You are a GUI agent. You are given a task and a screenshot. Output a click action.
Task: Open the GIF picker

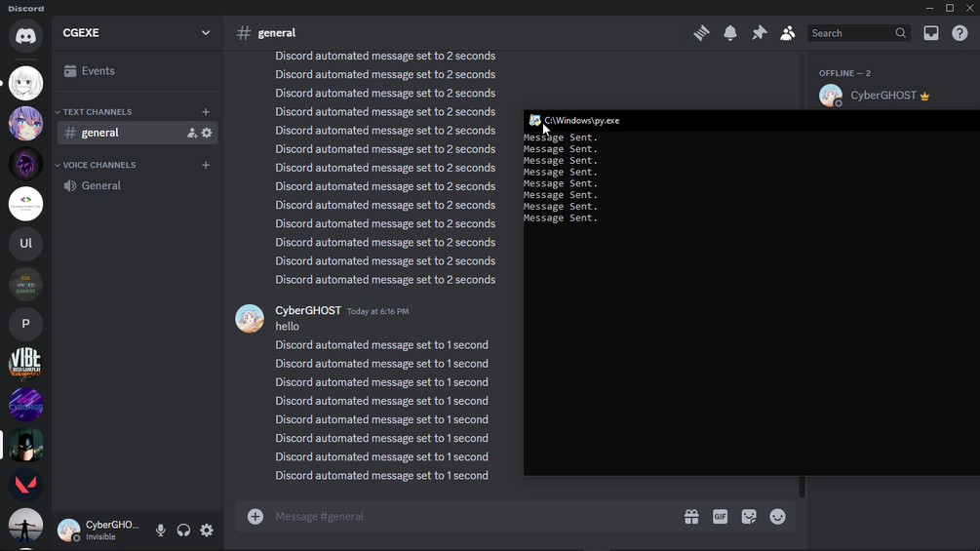click(720, 517)
